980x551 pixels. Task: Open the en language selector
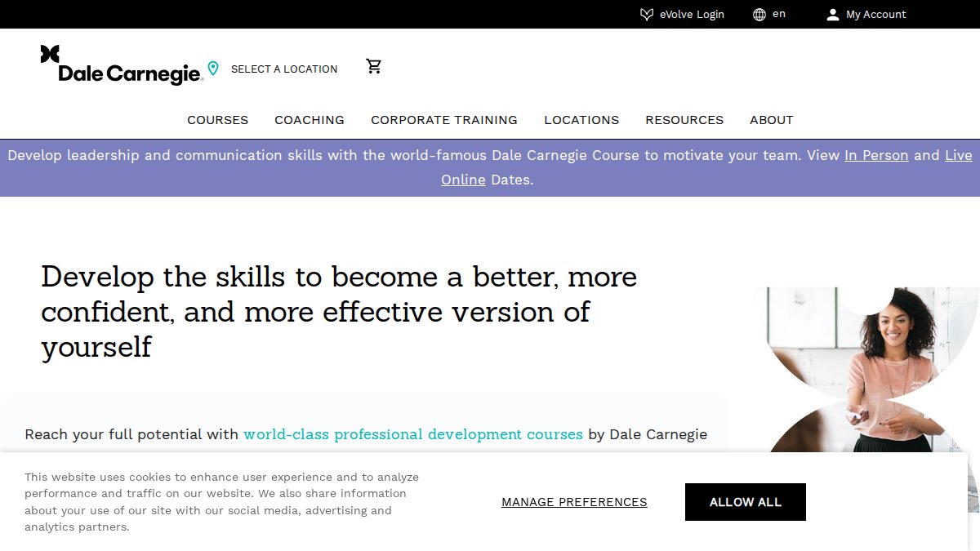click(779, 14)
